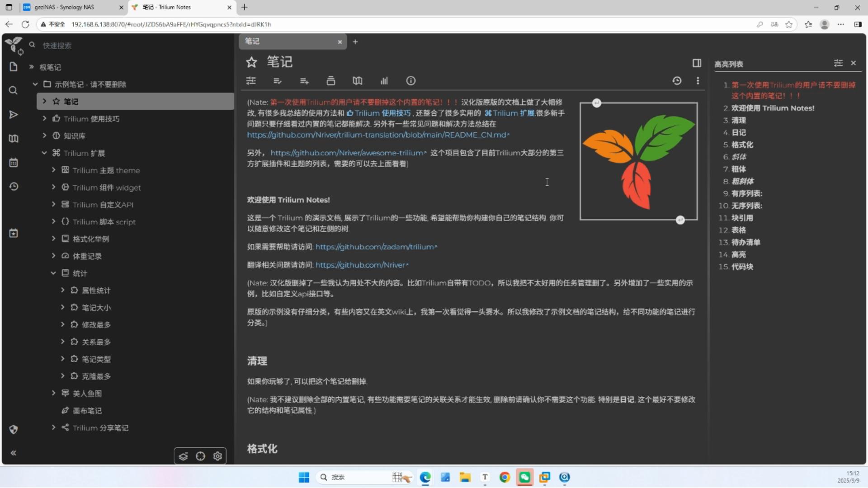Click the jump to note arrow icon

coord(14,115)
